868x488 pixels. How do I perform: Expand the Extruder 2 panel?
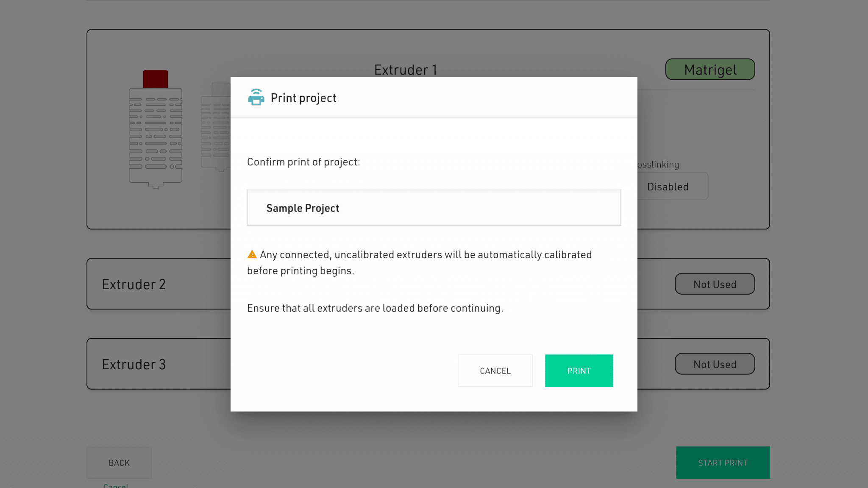[x=134, y=284]
